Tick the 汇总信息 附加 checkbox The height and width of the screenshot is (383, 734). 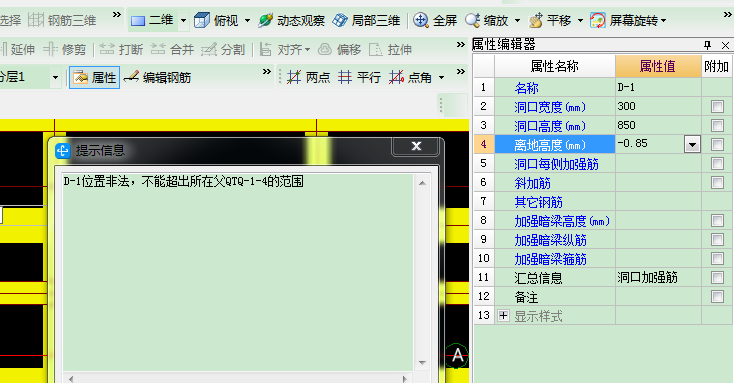coord(717,278)
